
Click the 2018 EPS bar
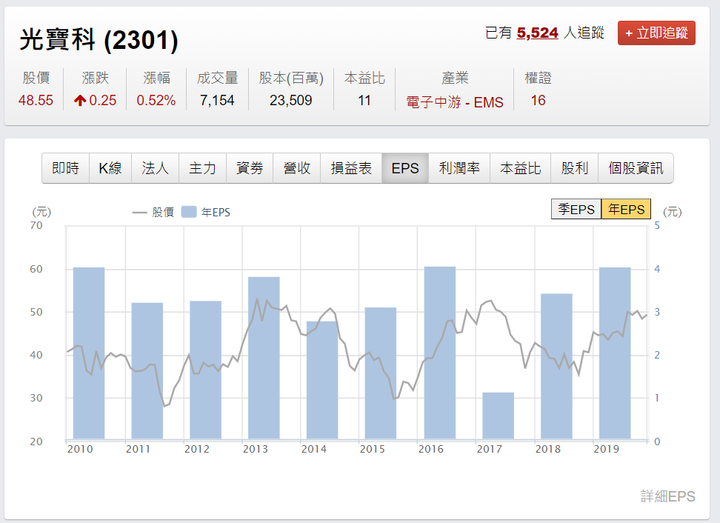(557, 366)
